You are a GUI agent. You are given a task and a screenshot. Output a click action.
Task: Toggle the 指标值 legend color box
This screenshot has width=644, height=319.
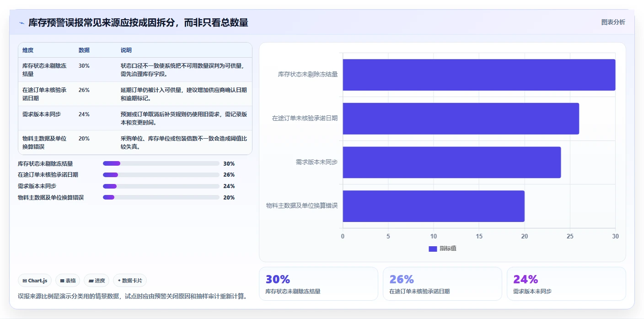(x=433, y=249)
